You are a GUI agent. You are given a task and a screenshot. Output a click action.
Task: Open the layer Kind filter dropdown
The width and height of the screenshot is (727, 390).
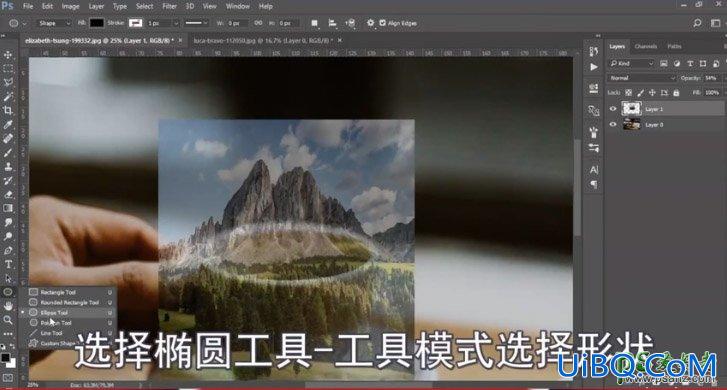(x=631, y=63)
